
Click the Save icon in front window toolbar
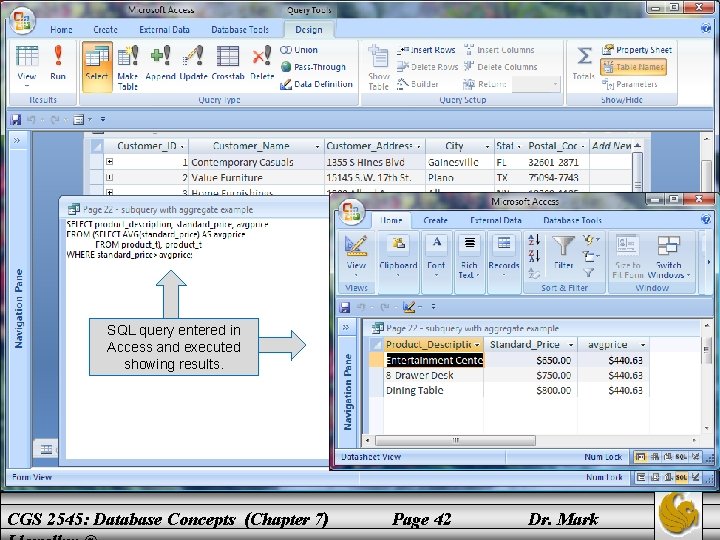[345, 307]
